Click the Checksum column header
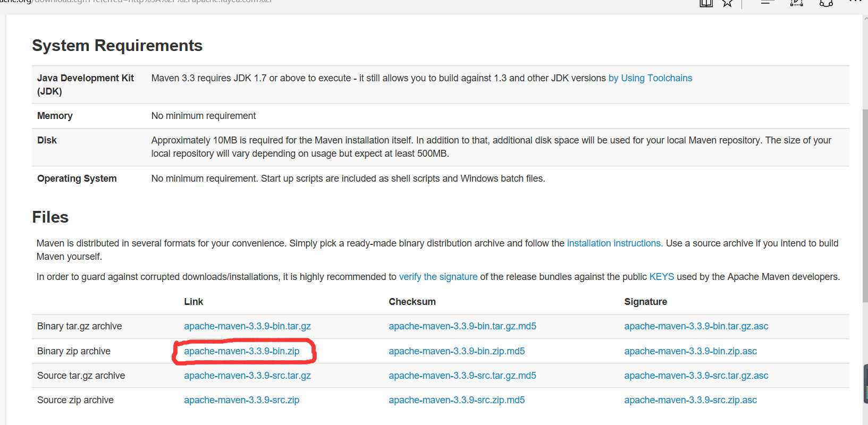868x425 pixels. (412, 302)
